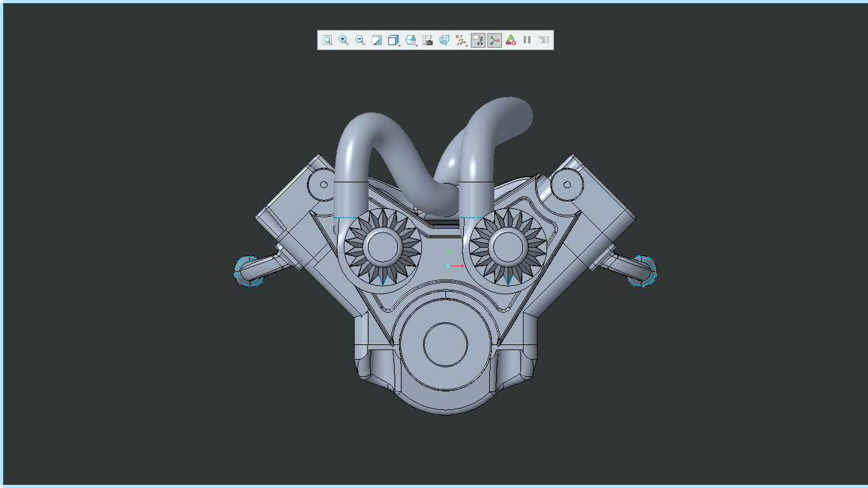Disable the highlighted node-link mate tool
Image resolution: width=868 pixels, height=488 pixels.
coord(494,39)
